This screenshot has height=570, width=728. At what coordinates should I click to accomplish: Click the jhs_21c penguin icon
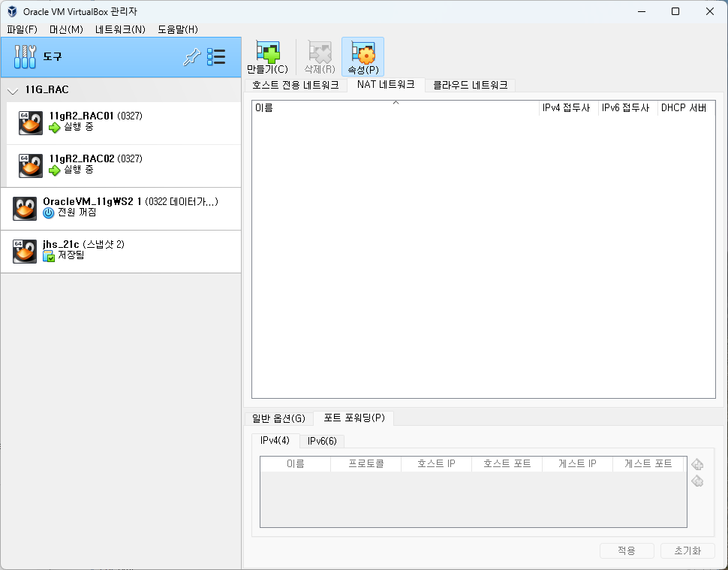pos(25,252)
